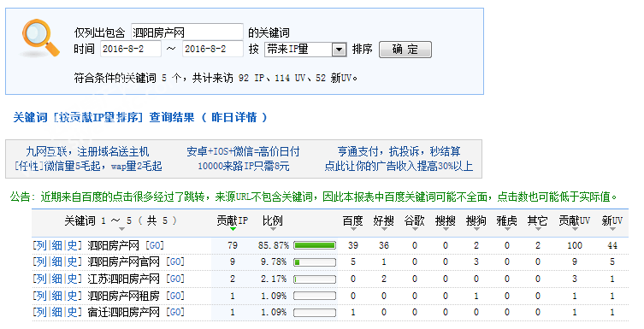Click 细 link for 泗阳房产网 row
Screen dimensions: 644x329
click(x=56, y=245)
